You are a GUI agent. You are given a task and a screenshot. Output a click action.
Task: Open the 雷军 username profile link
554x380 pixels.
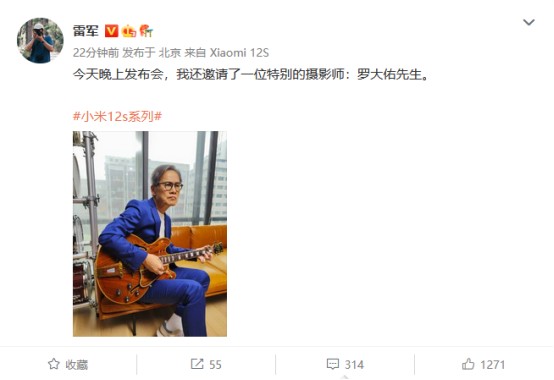pyautogui.click(x=86, y=31)
